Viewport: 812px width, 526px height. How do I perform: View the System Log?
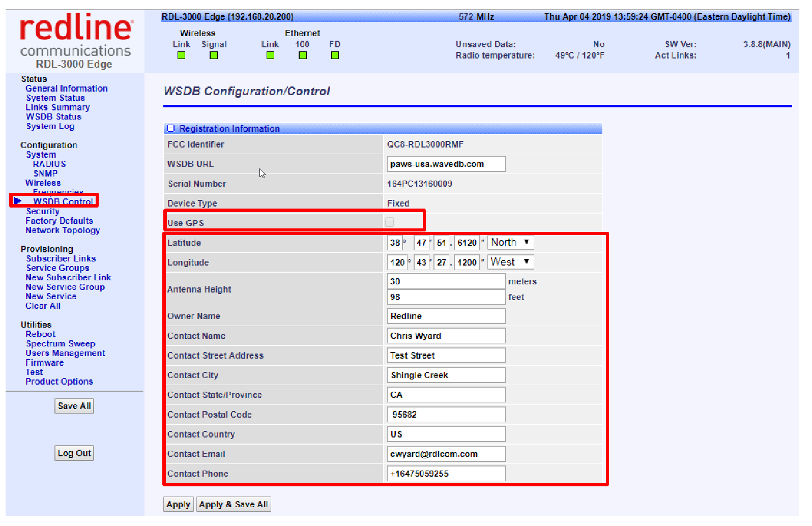point(50,127)
